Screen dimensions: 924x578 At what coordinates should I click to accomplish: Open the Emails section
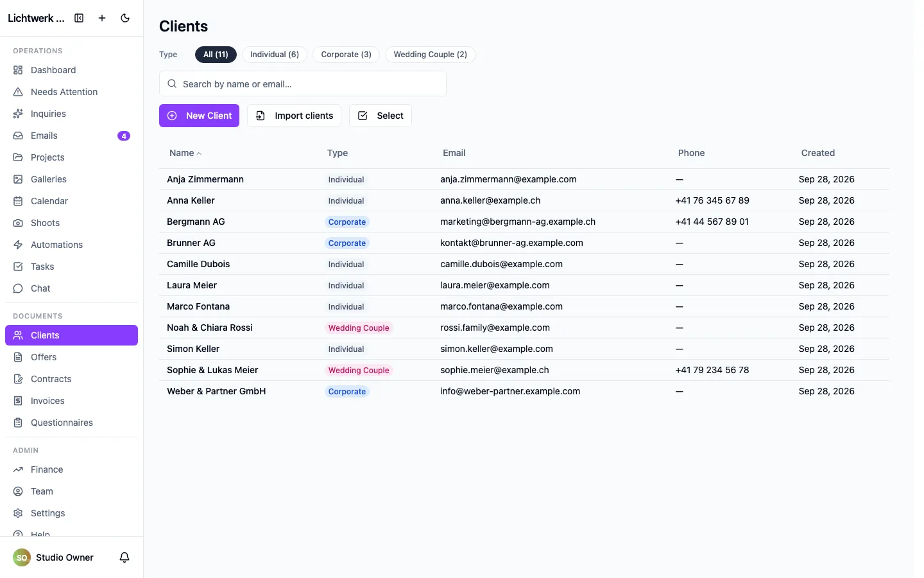pos(71,136)
